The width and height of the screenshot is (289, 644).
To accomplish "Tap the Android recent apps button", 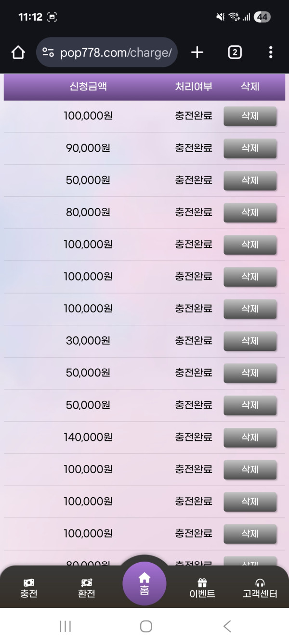I will pyautogui.click(x=65, y=626).
